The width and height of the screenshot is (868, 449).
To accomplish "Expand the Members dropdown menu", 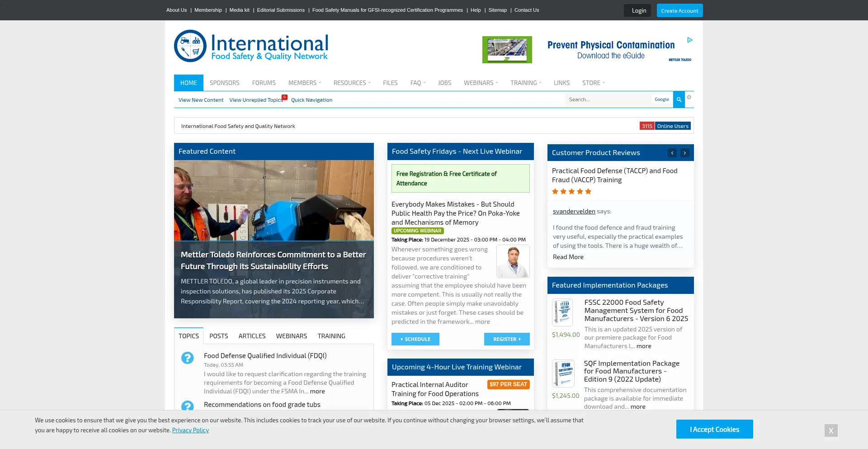I will (x=304, y=83).
